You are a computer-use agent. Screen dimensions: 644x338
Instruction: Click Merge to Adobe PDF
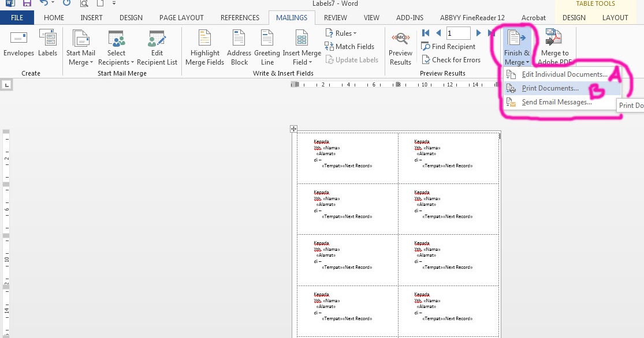coord(554,48)
